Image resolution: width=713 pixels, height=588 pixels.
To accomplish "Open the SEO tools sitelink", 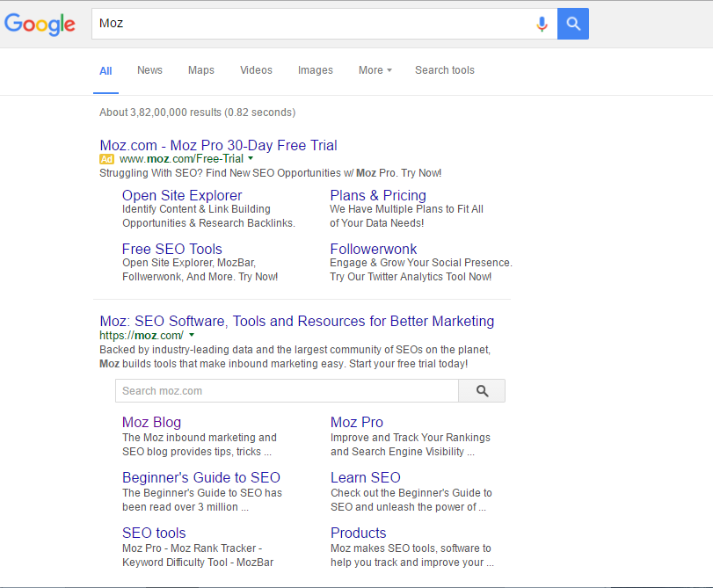I will [154, 534].
